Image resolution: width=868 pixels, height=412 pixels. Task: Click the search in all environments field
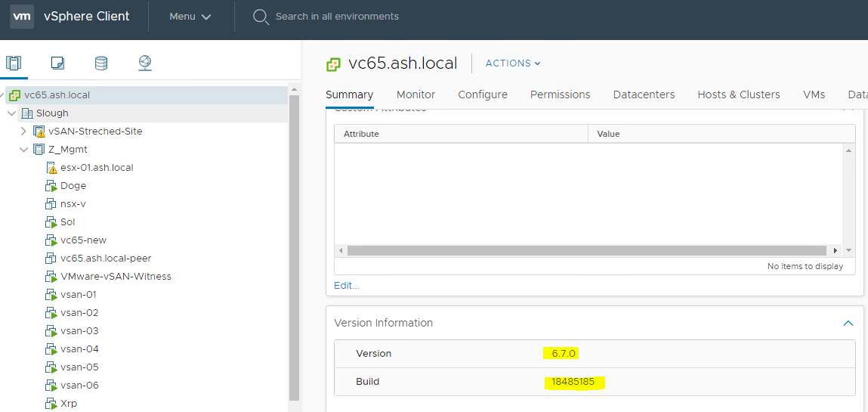[x=337, y=17]
